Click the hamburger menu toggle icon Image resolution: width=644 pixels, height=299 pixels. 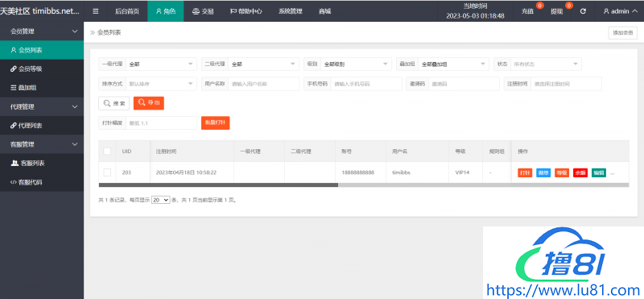pos(96,11)
